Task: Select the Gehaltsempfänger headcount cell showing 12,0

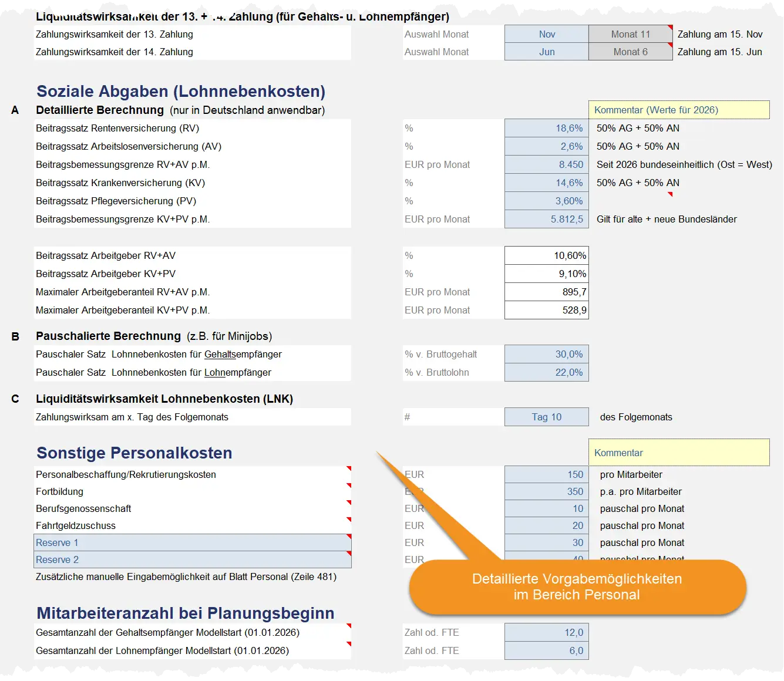Action: tap(546, 632)
